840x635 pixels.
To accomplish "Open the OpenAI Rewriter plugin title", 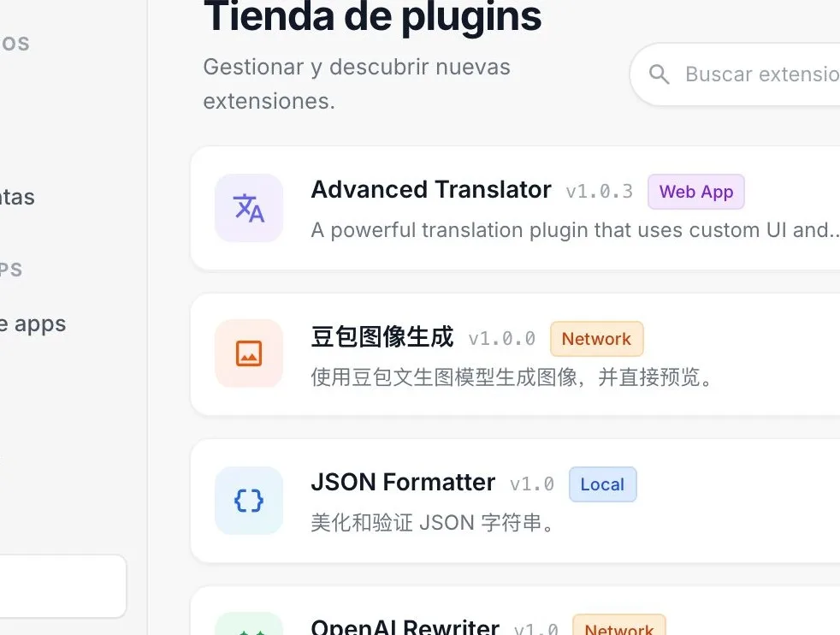I will 405,627.
